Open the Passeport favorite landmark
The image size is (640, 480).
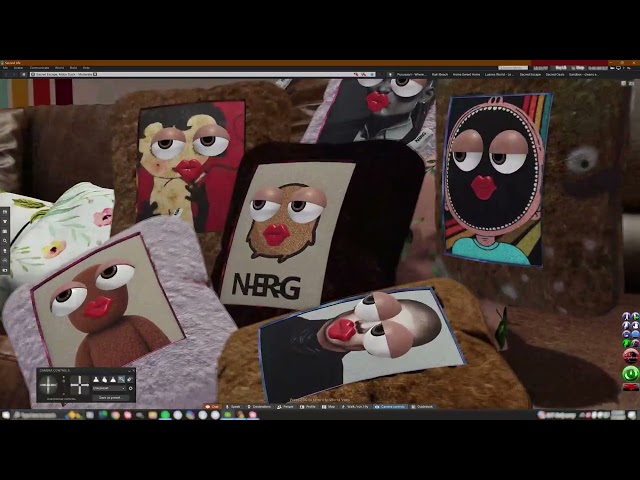click(x=411, y=75)
